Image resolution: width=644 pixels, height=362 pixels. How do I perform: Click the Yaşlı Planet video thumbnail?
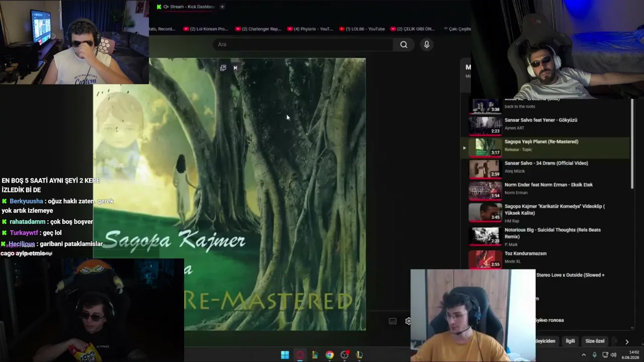point(486,147)
